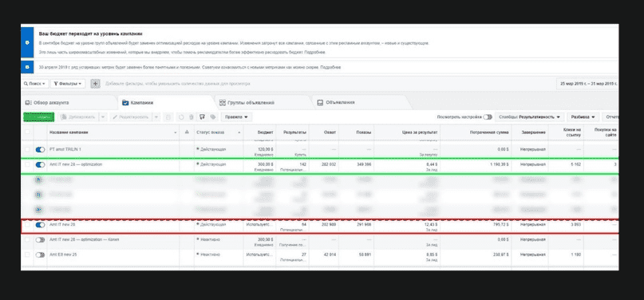Click the saved filters icon beside Фильтры
Viewport: 644px width, 300px height.
(95, 83)
